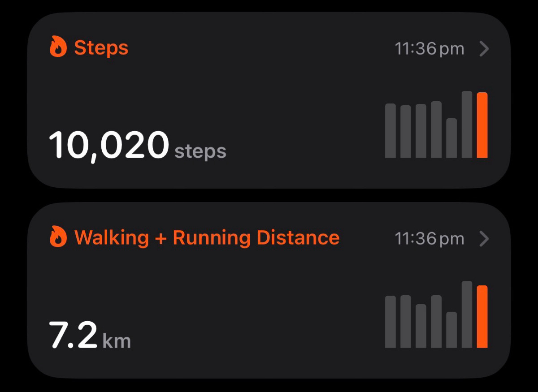Click the first gray bar in Steps chart
This screenshot has width=538, height=392.
(x=390, y=130)
